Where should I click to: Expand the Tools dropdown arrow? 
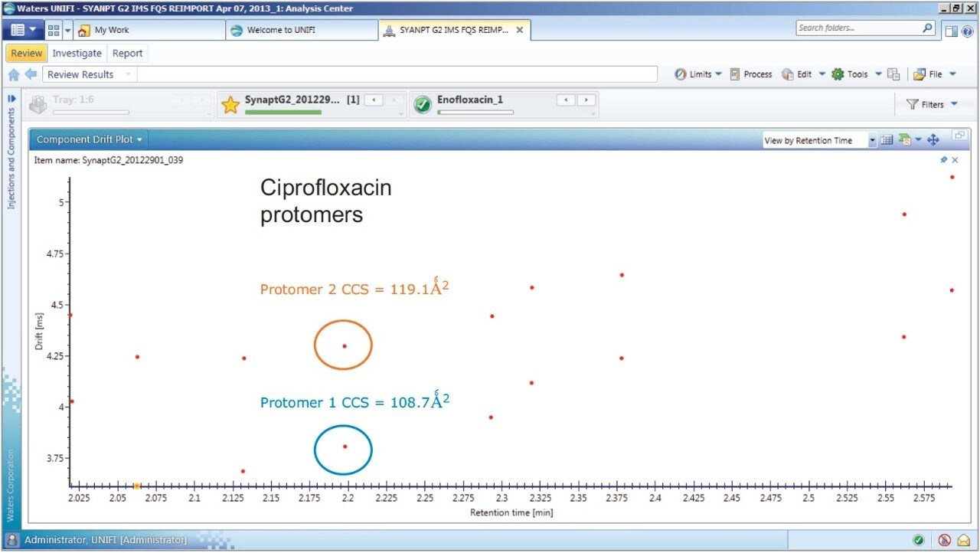(x=878, y=74)
